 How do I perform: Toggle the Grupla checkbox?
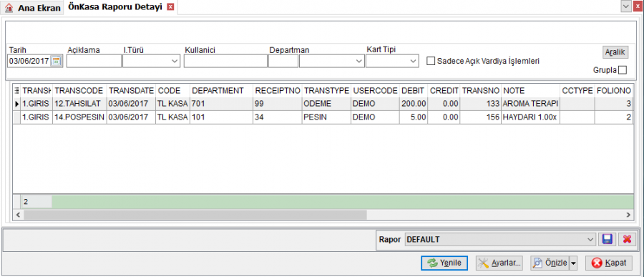click(623, 70)
